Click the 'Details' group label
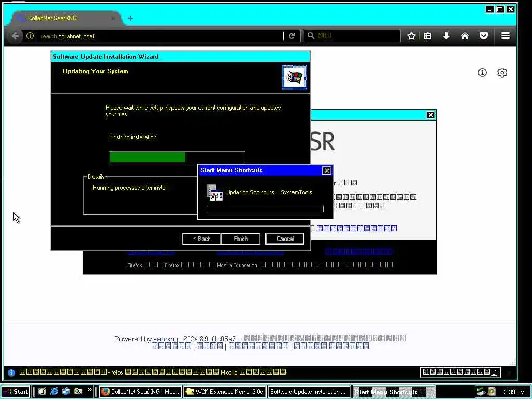The image size is (532, 399). tap(96, 177)
